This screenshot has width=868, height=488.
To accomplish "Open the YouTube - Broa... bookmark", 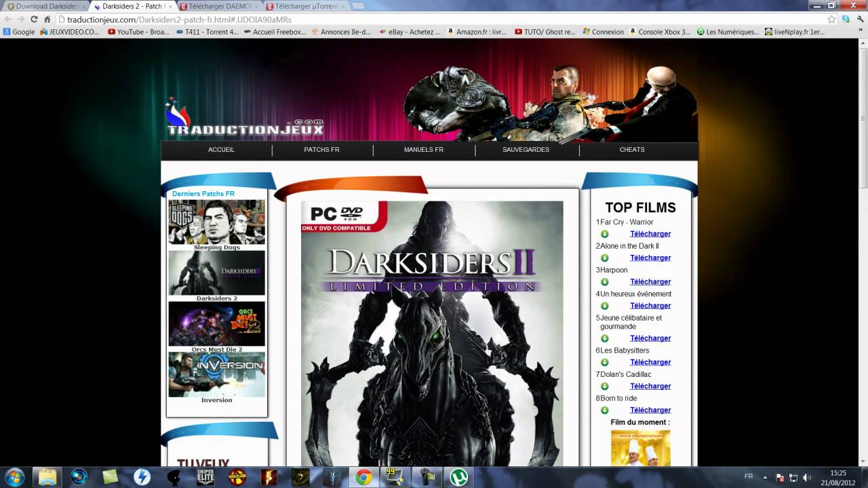I will (x=138, y=32).
